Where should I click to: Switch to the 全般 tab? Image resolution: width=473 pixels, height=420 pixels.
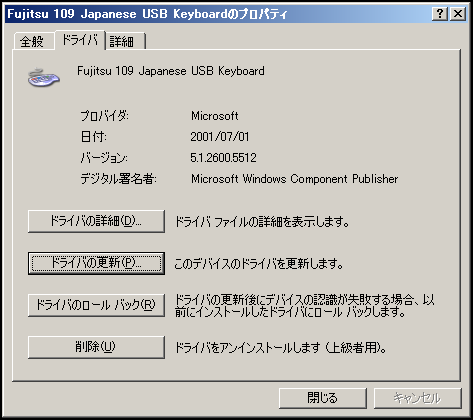[x=34, y=41]
